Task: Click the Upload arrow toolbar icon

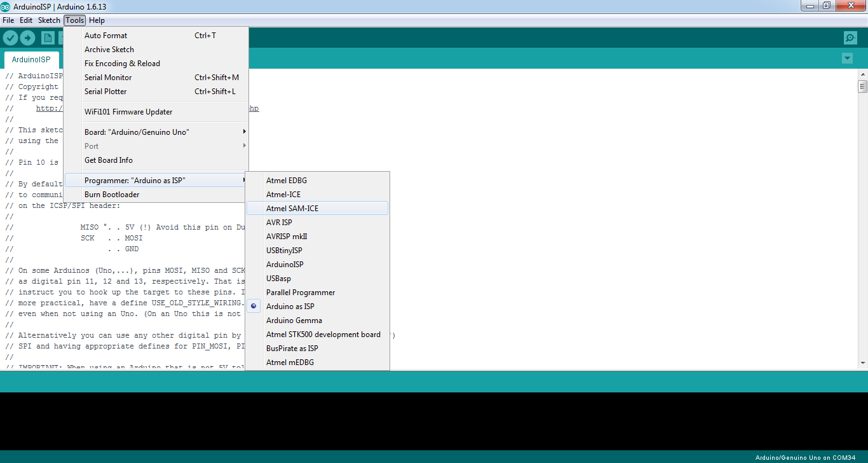Action: click(x=27, y=38)
